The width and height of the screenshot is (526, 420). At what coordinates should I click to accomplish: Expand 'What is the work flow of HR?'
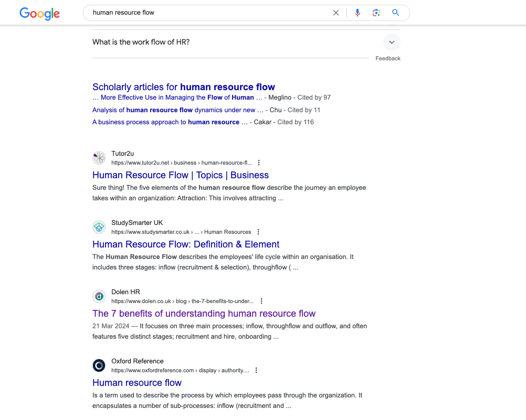click(x=392, y=42)
